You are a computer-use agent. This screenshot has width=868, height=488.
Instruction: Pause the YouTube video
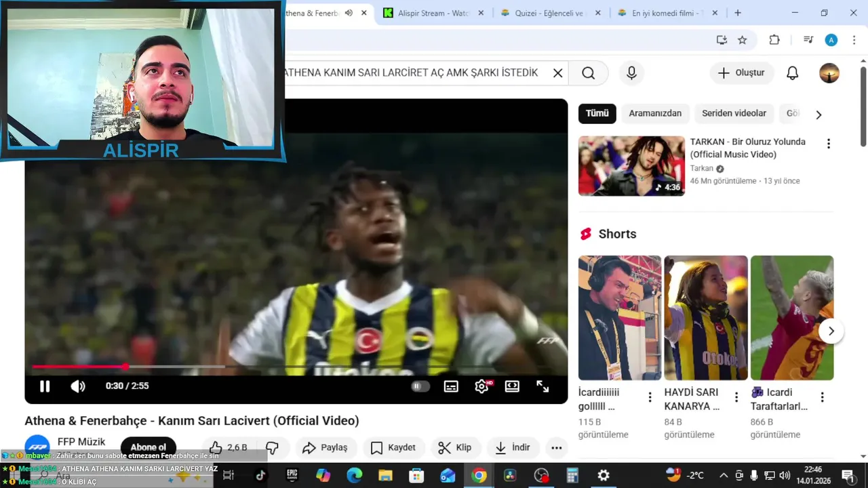click(45, 386)
